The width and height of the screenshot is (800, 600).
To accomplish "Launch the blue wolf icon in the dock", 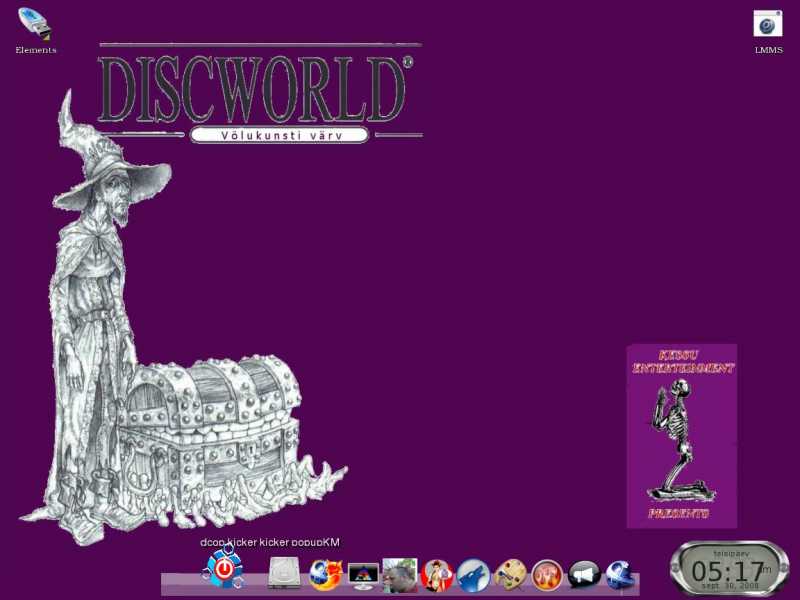I will [x=473, y=575].
